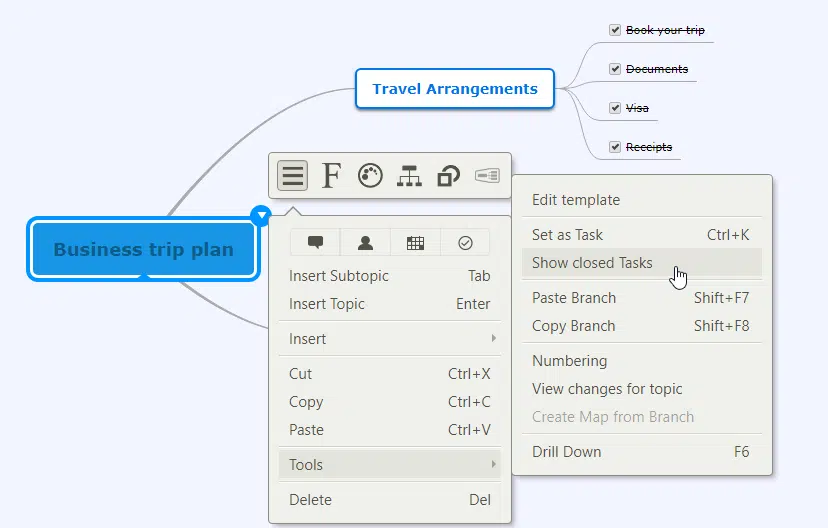Click the color palette icon

pyautogui.click(x=370, y=176)
